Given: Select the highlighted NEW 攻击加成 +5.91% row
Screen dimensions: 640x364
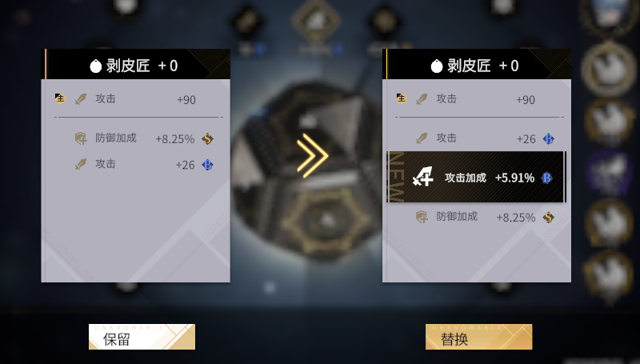Looking at the screenshot, I should (476, 177).
